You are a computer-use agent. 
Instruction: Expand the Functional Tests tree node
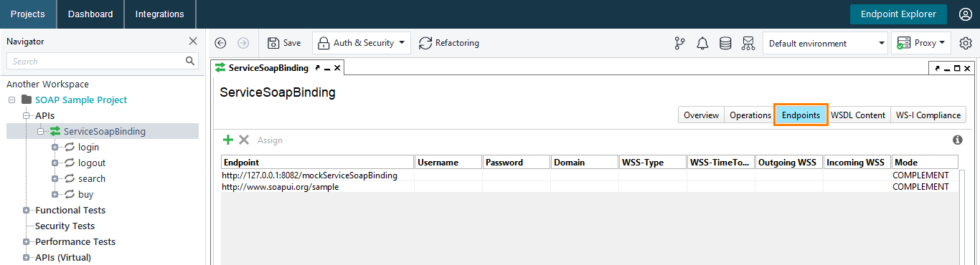click(27, 211)
